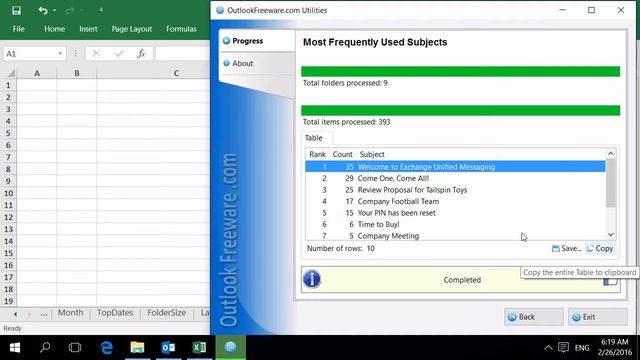
Task: Select row 'Review Proposal for Tailspin Toys'
Action: [455, 190]
